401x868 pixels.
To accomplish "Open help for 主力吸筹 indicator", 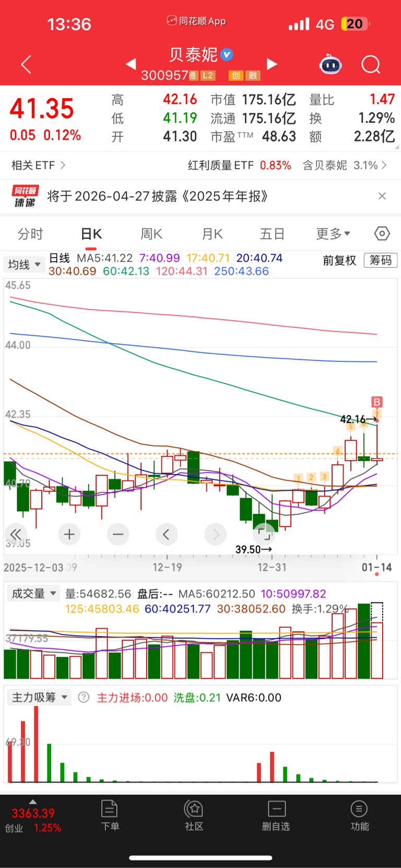I will coord(84,697).
